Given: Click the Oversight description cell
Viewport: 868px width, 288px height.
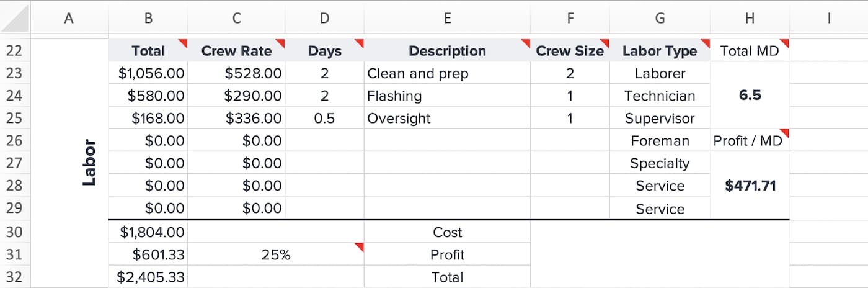Looking at the screenshot, I should pos(447,118).
